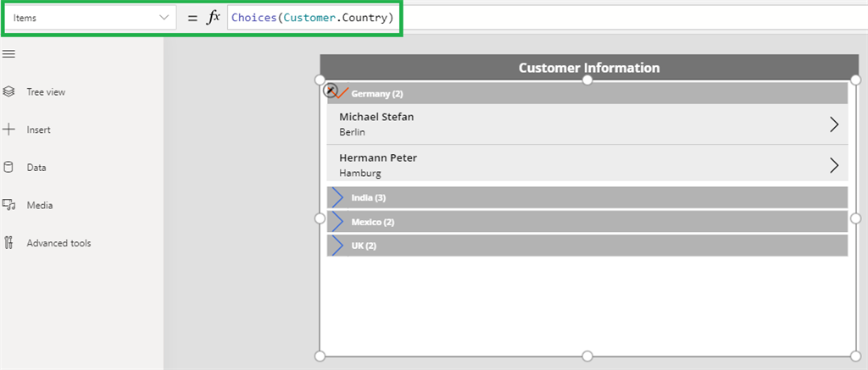Viewport: 868px width, 370px height.
Task: Open Hermann Peter details arrow
Action: (834, 165)
